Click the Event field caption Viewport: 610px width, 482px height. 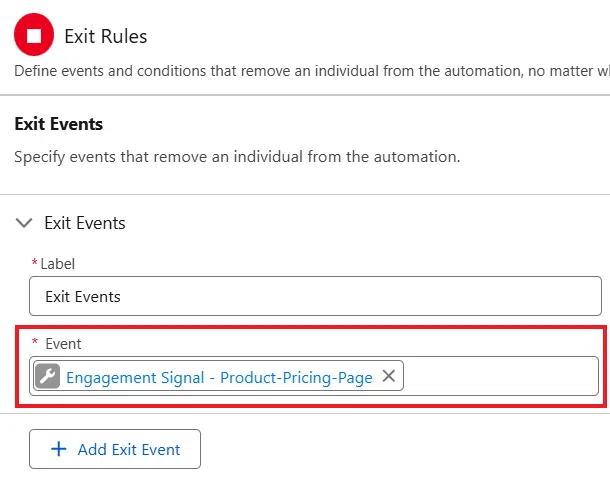pyautogui.click(x=63, y=344)
